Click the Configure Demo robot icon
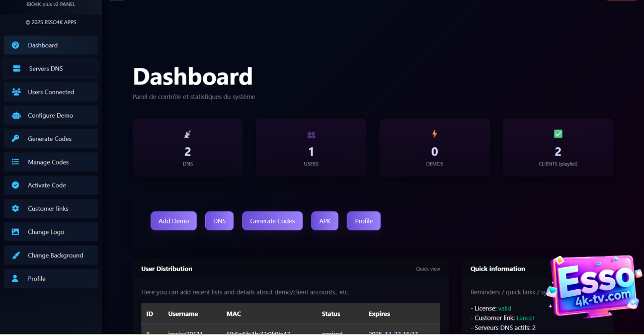This screenshot has height=335, width=644. 16,115
